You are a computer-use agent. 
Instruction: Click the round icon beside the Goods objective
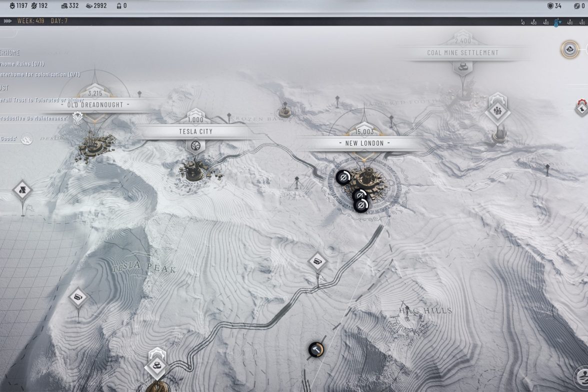[x=26, y=139]
